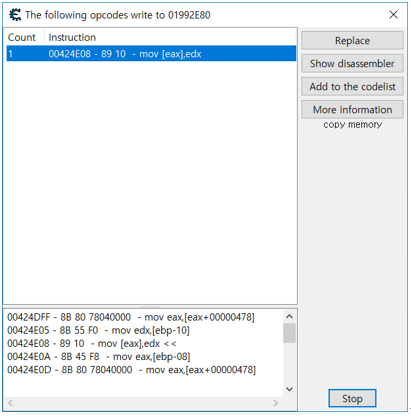This screenshot has width=411, height=419.
Task: Click the Replace button
Action: 352,41
